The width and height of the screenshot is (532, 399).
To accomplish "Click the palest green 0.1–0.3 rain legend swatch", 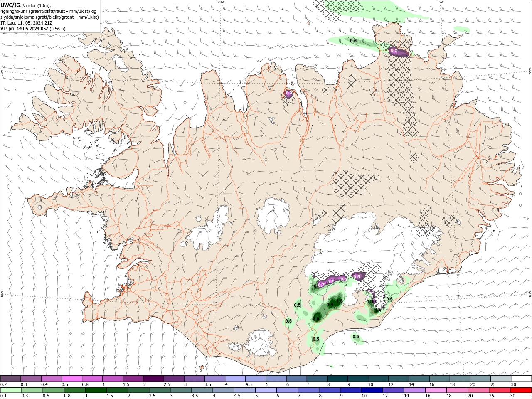I will [x=11, y=390].
